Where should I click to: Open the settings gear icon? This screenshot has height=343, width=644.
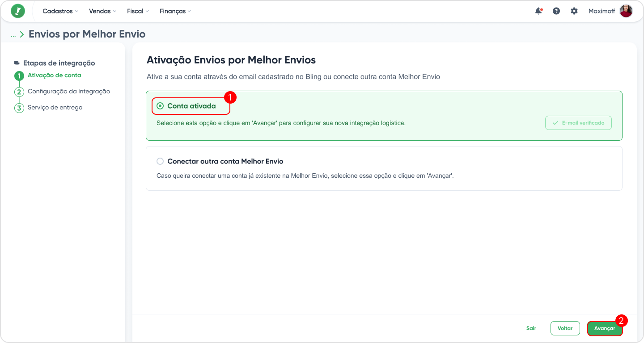coord(574,11)
